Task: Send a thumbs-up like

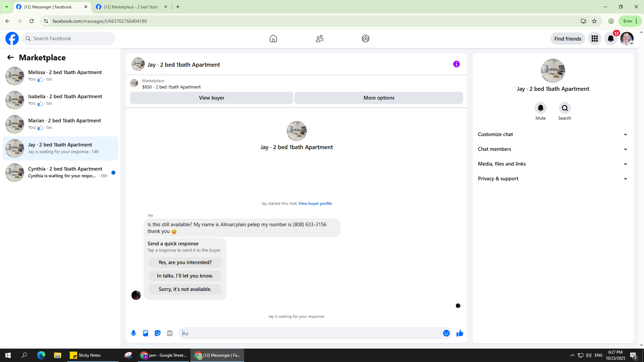Action: 460,333
